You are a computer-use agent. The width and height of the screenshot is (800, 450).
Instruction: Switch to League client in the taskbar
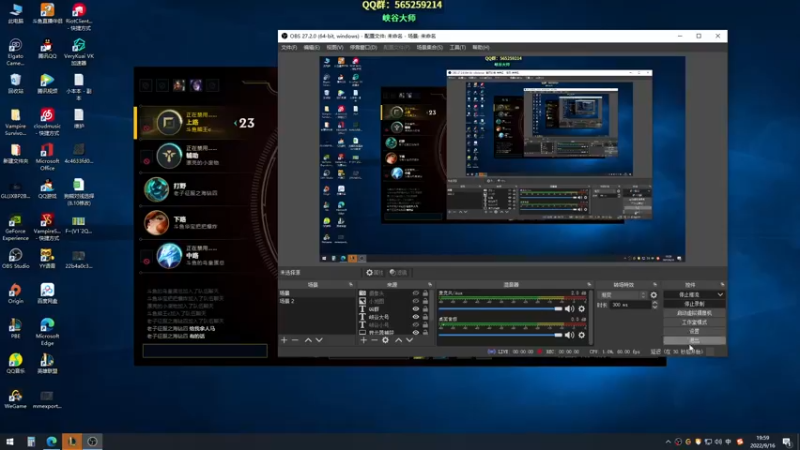coord(72,441)
